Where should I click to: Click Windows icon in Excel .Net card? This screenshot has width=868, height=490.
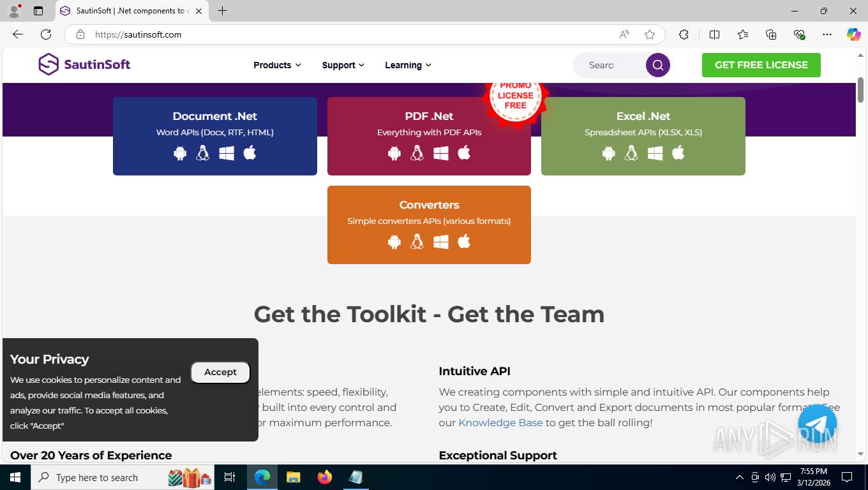[x=655, y=153]
